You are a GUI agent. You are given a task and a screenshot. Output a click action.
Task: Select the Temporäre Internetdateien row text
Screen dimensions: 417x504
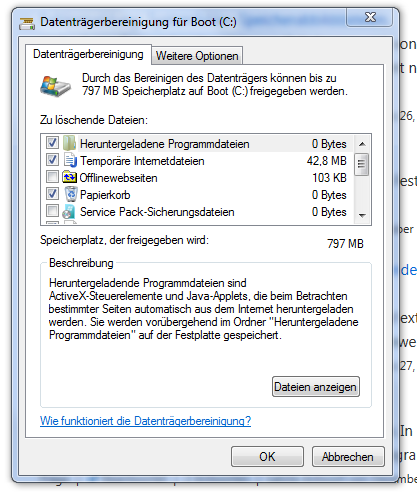coord(142,161)
